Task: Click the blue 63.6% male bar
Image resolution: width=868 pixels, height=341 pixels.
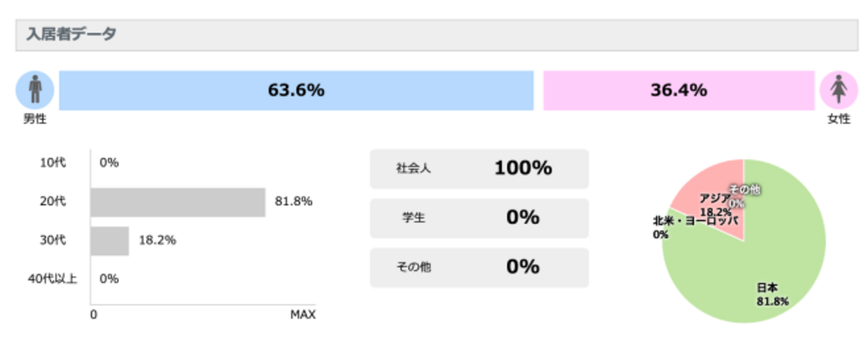Action: tap(296, 90)
